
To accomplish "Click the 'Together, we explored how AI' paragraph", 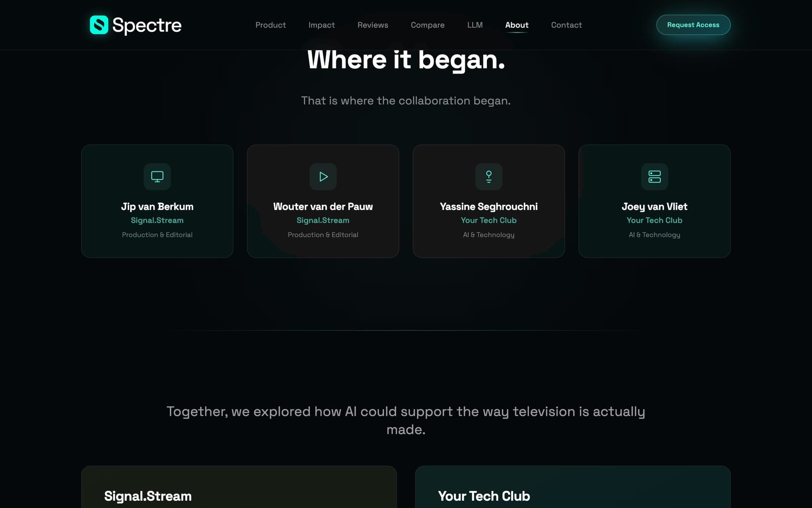I will 406,420.
